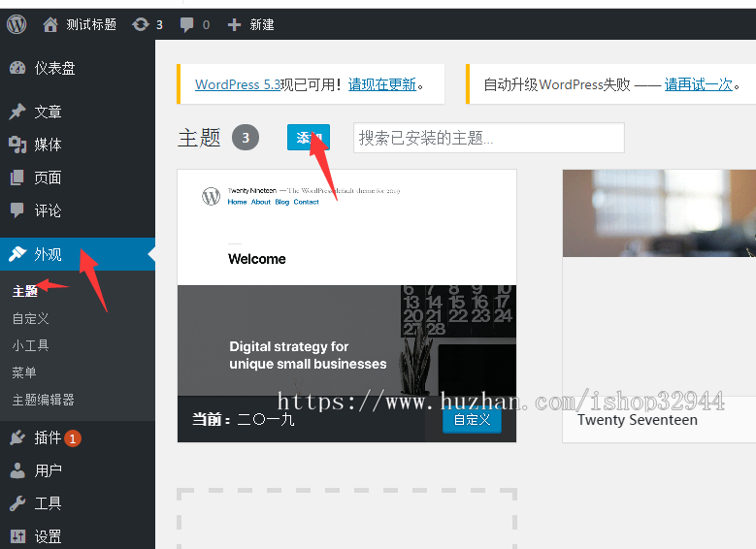Click the Twenty Seventeen theme name
The width and height of the screenshot is (756, 549).
[638, 420]
